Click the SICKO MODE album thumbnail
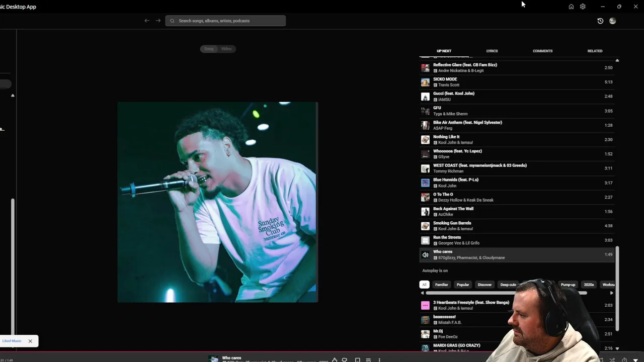The width and height of the screenshot is (644, 362). 425,82
